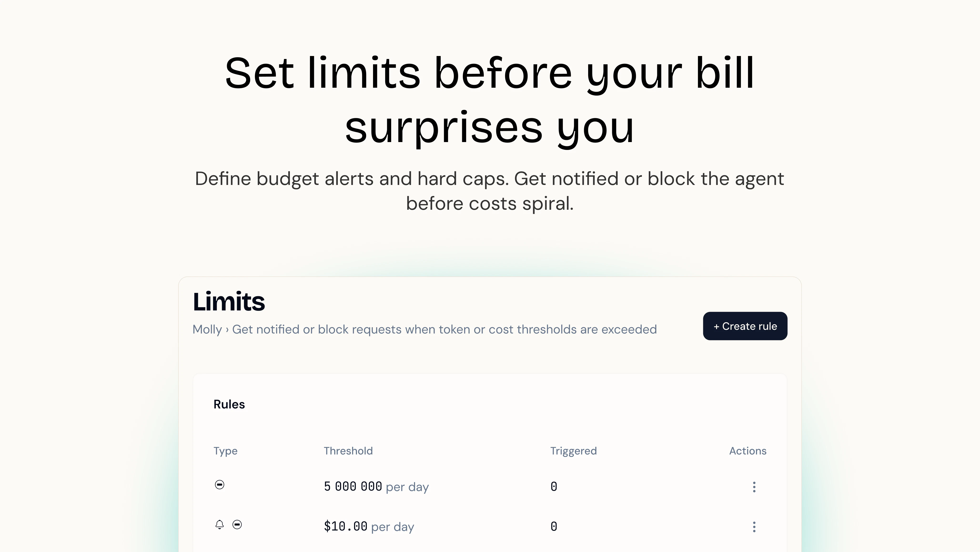Open actions menu for $10.00 per day rule

754,527
